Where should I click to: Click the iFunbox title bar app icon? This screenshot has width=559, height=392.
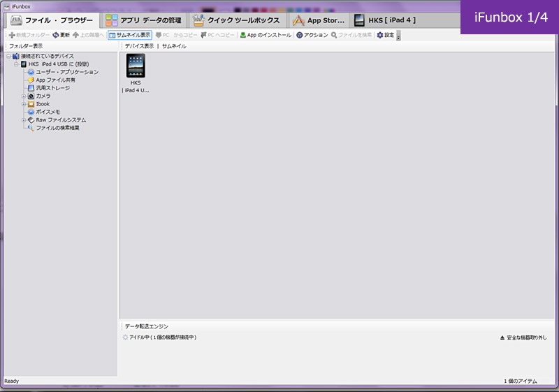7,6
